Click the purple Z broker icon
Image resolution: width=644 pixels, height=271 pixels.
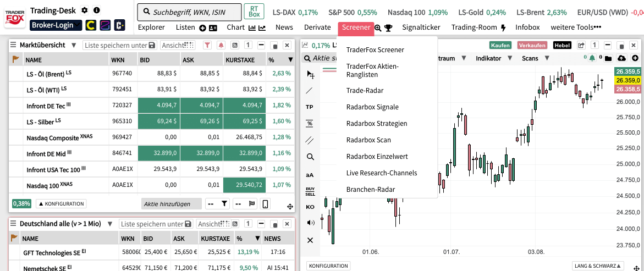[x=105, y=25]
